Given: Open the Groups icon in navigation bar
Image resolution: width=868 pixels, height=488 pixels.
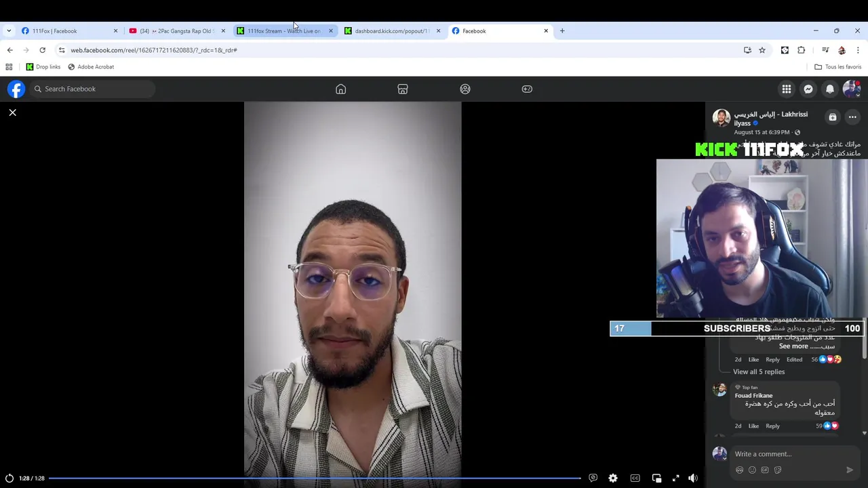Looking at the screenshot, I should click(x=465, y=89).
